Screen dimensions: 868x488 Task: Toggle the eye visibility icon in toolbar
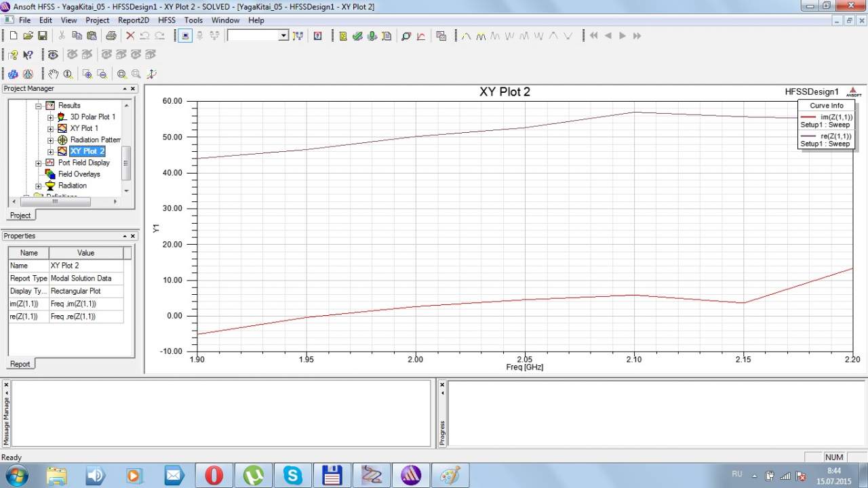53,55
